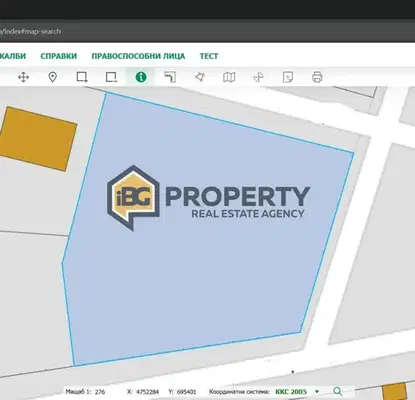Expand the ККС 2005 coordinate system dropdown

coord(317,391)
